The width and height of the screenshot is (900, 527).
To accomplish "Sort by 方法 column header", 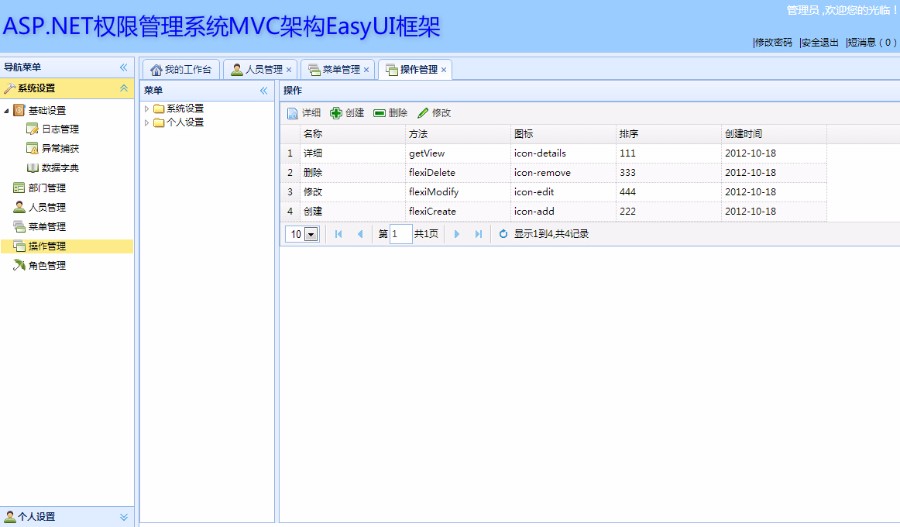I will (x=458, y=134).
